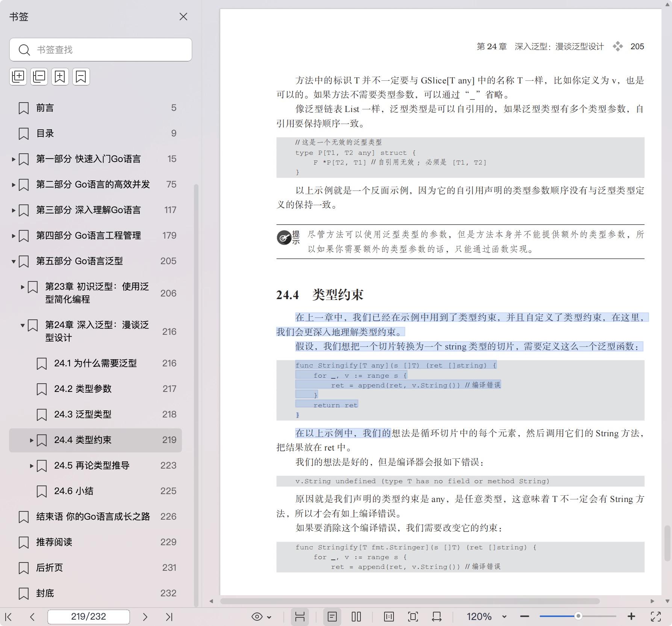Go to the first page

coord(9,617)
